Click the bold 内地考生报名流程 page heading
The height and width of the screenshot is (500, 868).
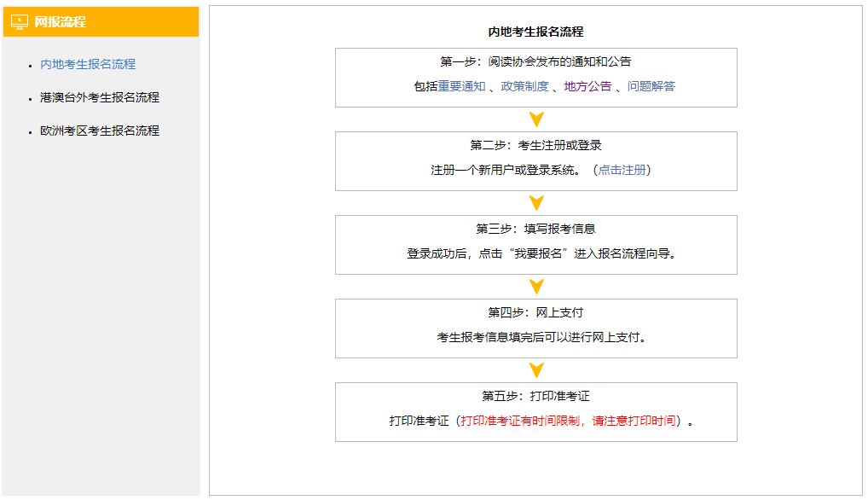(535, 32)
